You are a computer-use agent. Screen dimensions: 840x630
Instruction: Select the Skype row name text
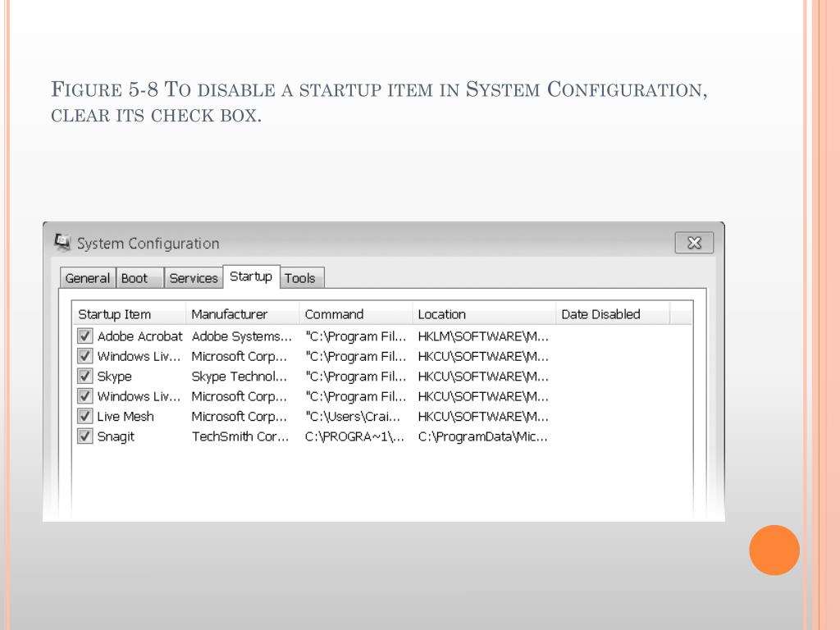pos(114,377)
